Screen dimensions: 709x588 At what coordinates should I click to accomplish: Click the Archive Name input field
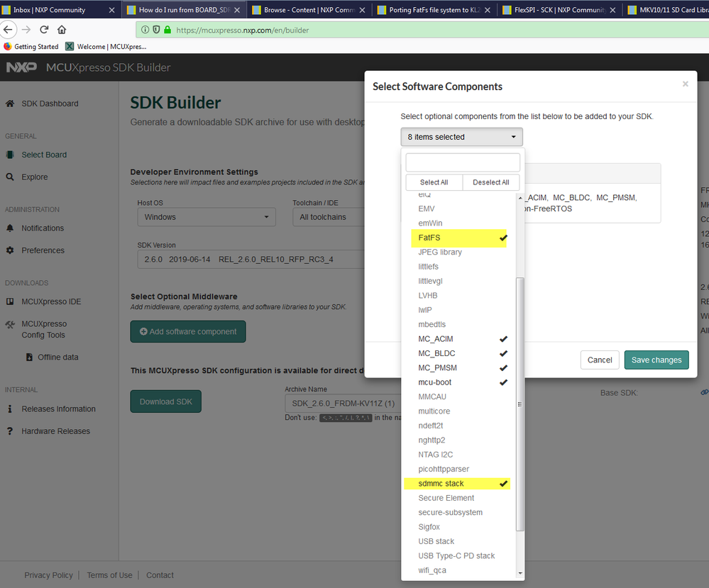pos(342,403)
